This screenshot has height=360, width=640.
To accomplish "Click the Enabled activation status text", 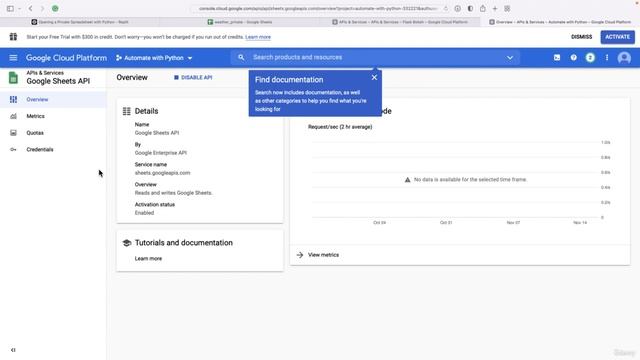I will [x=144, y=213].
